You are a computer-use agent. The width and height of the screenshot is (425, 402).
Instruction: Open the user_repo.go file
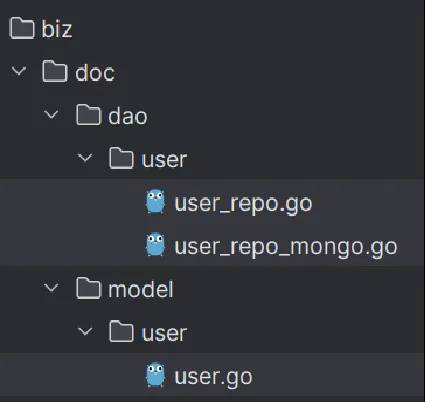243,203
